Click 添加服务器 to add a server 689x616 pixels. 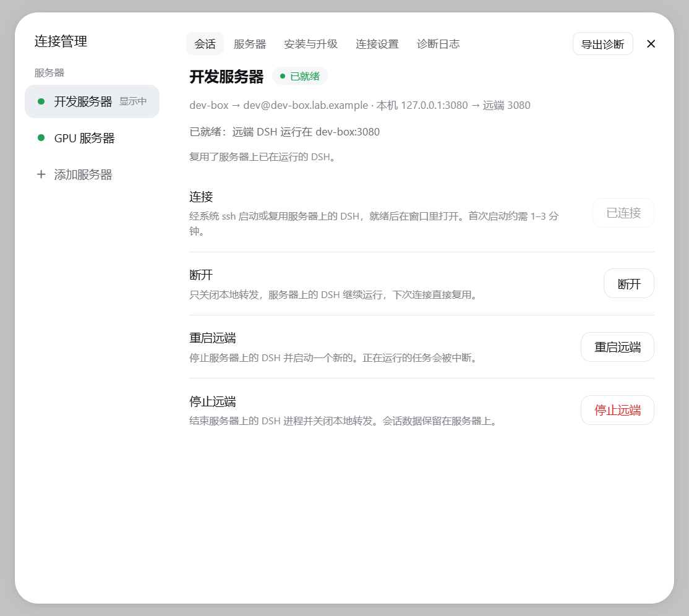[92, 174]
